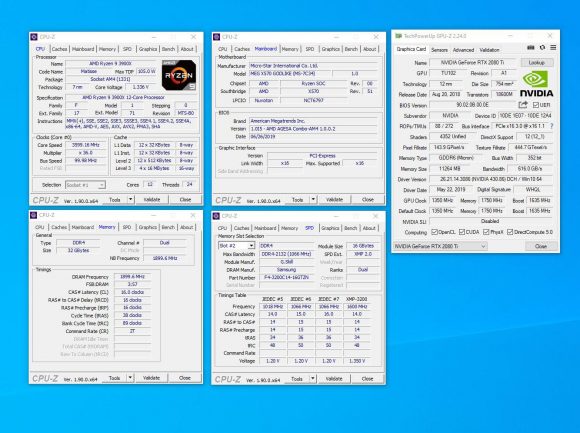The height and width of the screenshot is (433, 580).
Task: Expand the Tools arrow in the Memory window
Action: tap(130, 378)
